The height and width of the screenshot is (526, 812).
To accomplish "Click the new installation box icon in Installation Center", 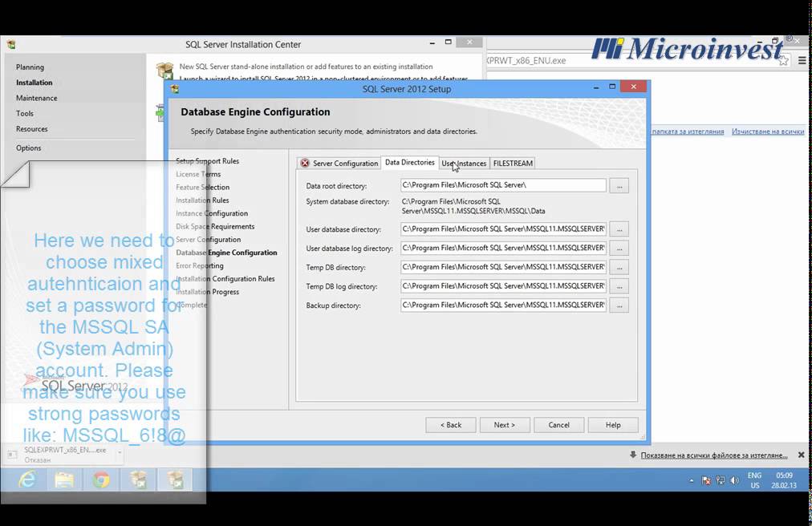I will 165,71.
